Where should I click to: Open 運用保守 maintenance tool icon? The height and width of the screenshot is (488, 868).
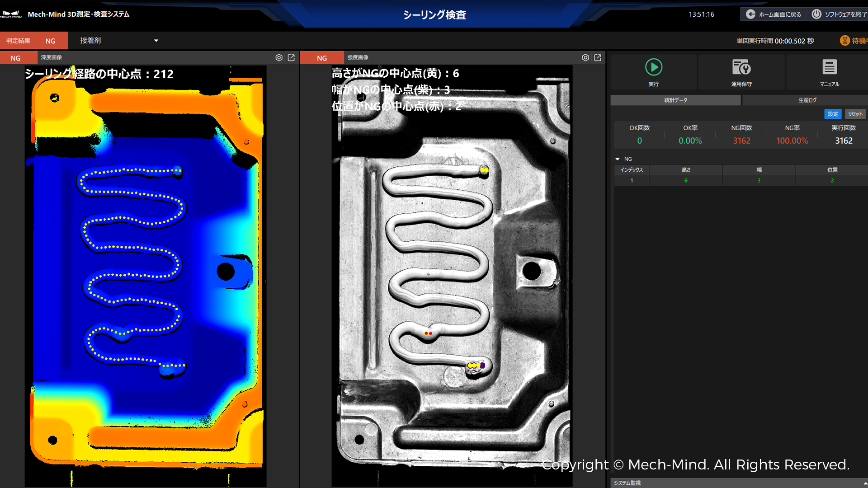click(741, 67)
